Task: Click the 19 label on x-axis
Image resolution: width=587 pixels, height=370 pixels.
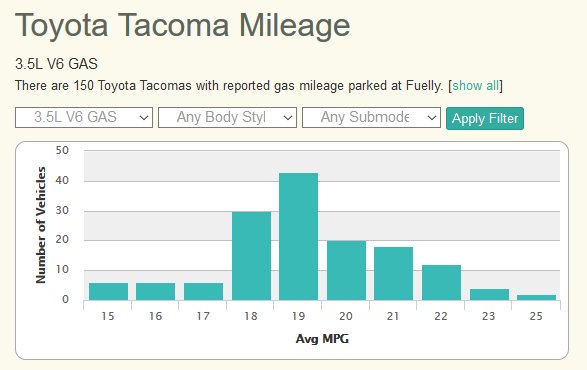Action: click(x=298, y=316)
